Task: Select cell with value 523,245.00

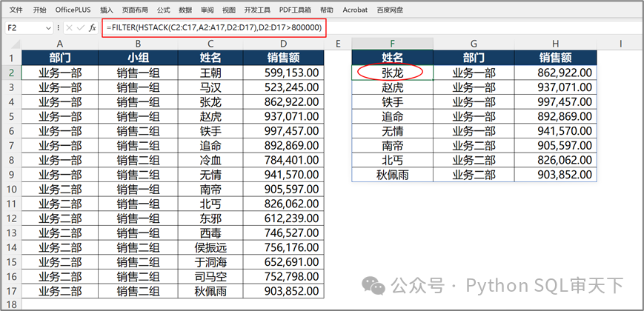Action: 283,87
